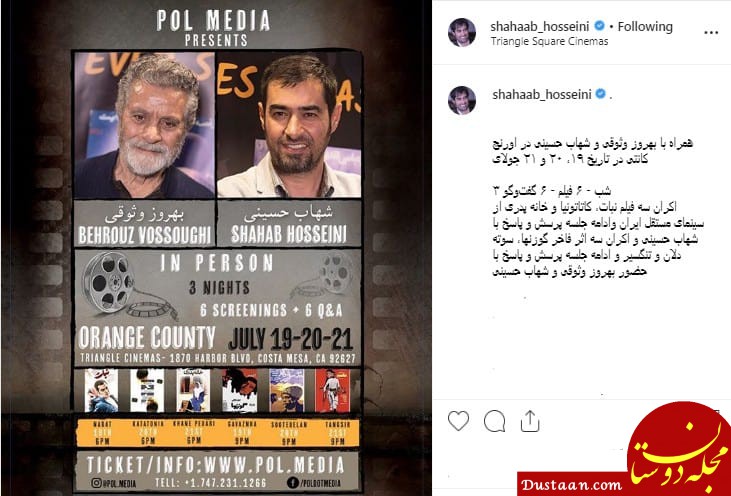Toggle the Following status button

[x=645, y=27]
